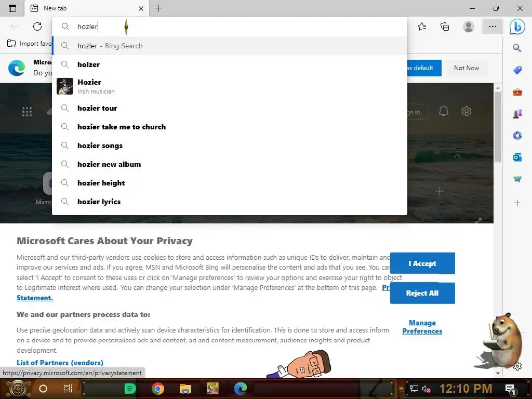Select Hozier Irish musician suggestion
The image size is (532, 399).
coord(230,86)
